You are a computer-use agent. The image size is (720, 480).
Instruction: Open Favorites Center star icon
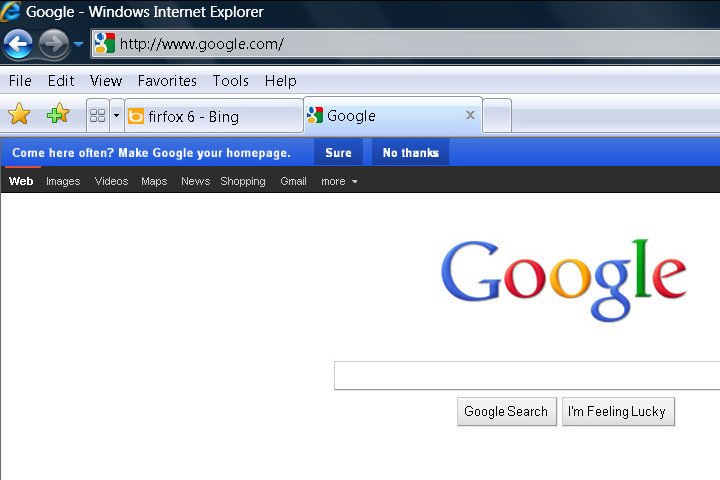pos(19,114)
